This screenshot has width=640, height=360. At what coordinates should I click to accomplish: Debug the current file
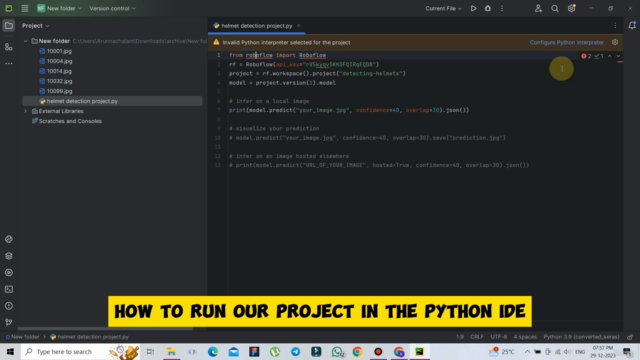coord(488,8)
